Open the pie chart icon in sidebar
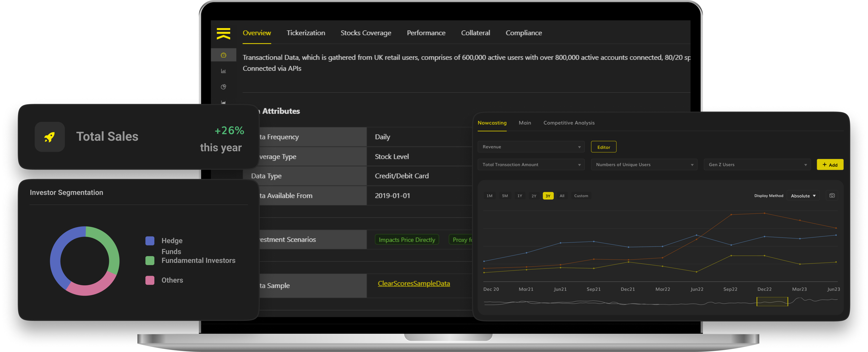868x352 pixels. (223, 87)
